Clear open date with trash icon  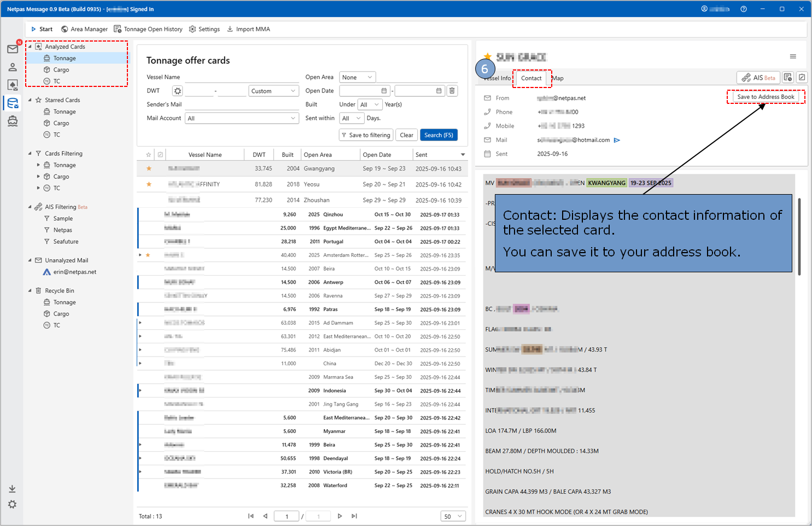(452, 91)
